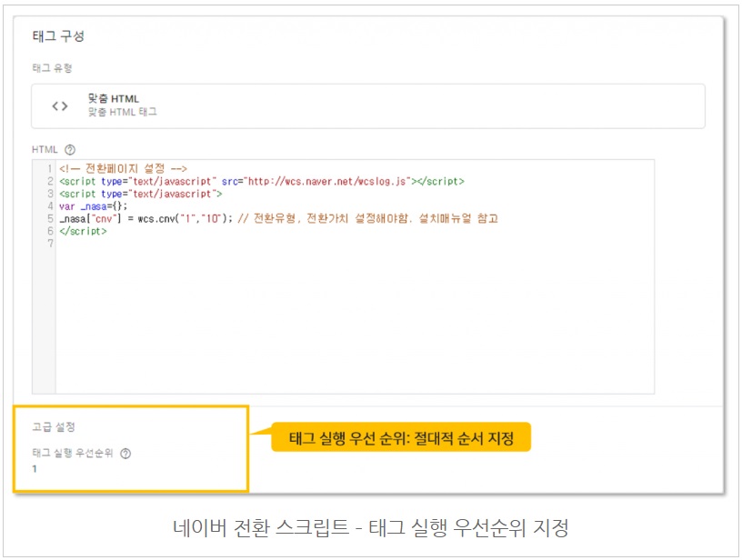Click the 태그 구성 heading

pyautogui.click(x=58, y=36)
